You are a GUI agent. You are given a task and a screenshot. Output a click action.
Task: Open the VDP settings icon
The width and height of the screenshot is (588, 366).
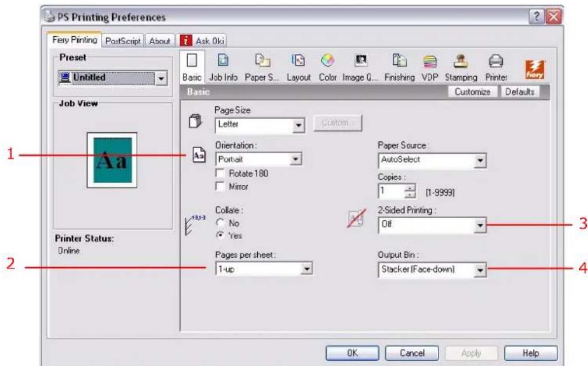coord(430,61)
